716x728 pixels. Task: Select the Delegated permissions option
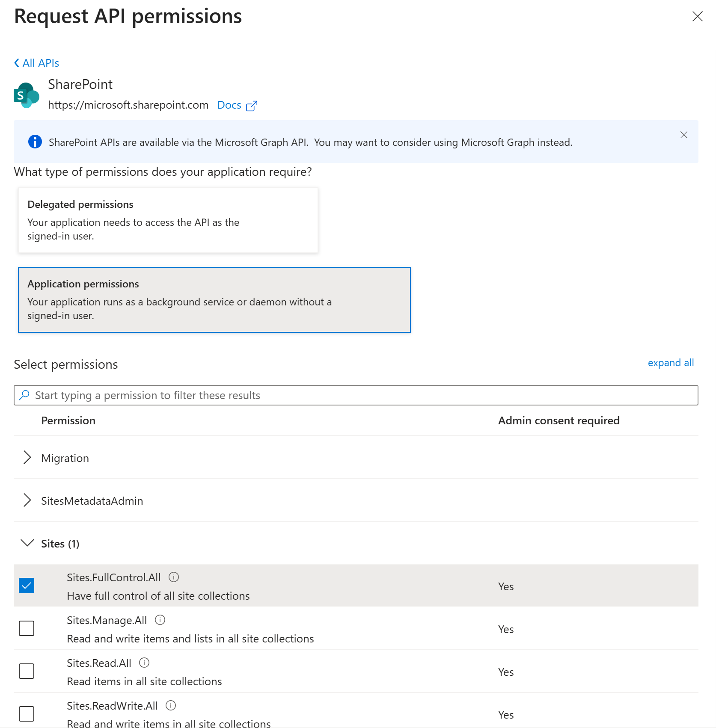168,220
